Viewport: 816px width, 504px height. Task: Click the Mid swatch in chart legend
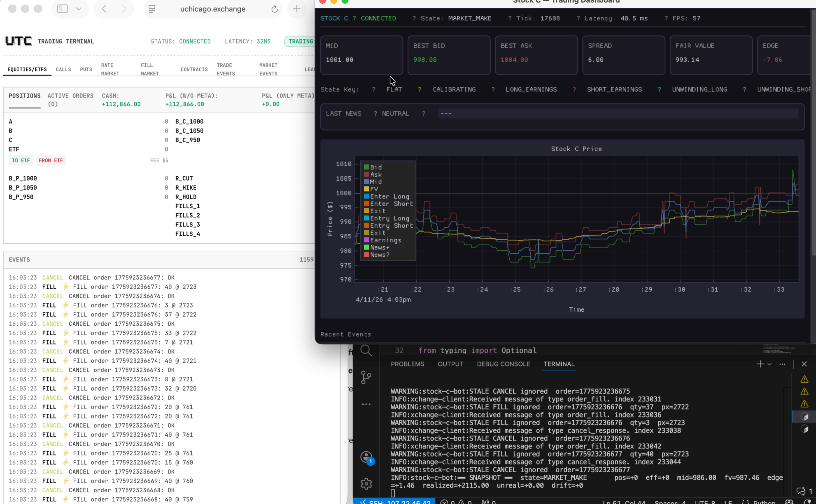[x=366, y=182]
